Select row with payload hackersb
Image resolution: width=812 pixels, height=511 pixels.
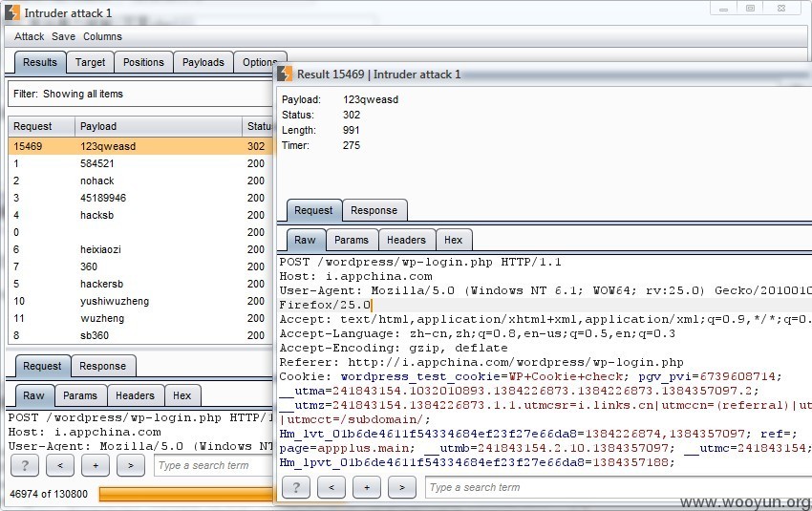(140, 284)
